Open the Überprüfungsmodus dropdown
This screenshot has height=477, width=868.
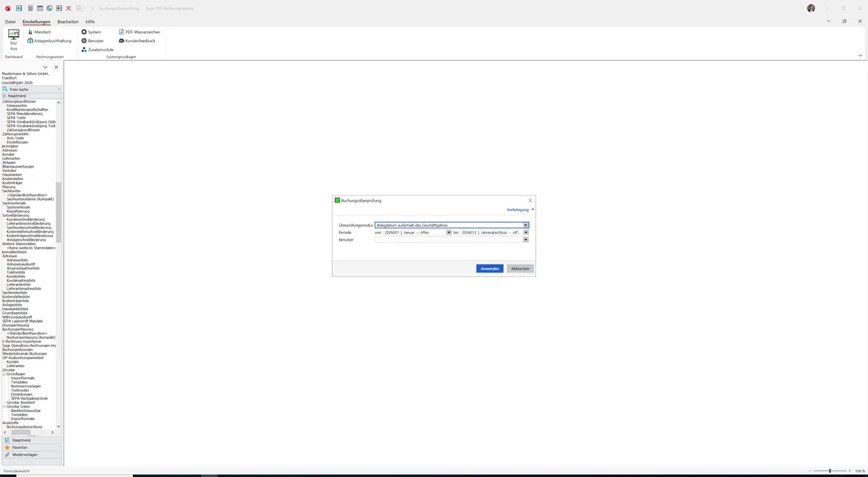526,225
